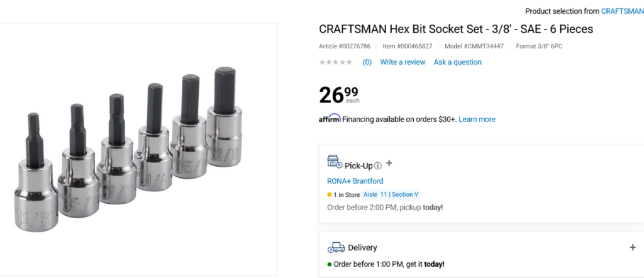Click the Write a review link
Viewport: 644px width, 278px height.
click(x=402, y=62)
